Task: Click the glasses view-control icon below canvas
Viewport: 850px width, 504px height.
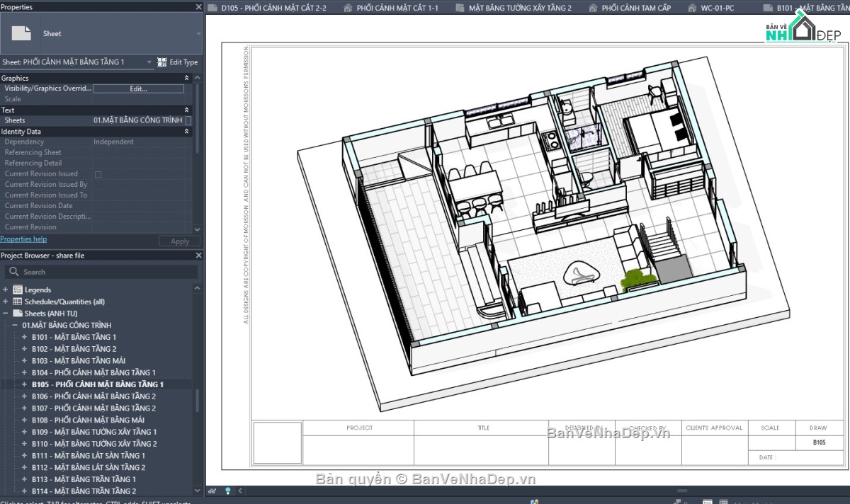Action: (x=212, y=491)
